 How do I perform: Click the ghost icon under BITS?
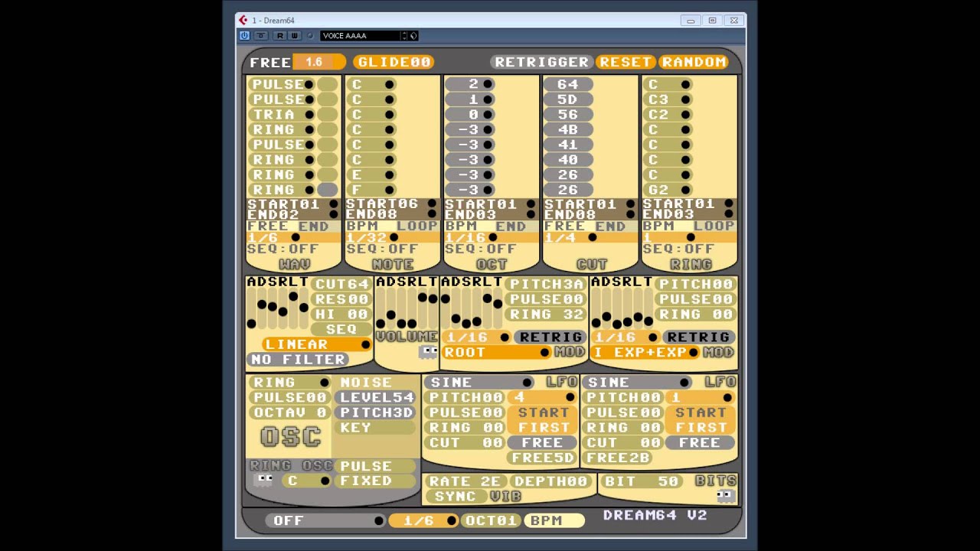point(725,496)
